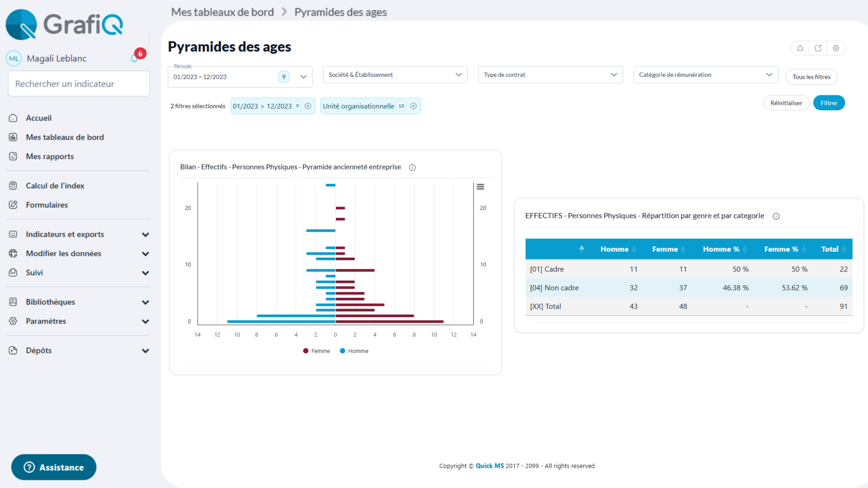The image size is (868, 488).
Task: Click the Filtrer button
Action: click(829, 103)
